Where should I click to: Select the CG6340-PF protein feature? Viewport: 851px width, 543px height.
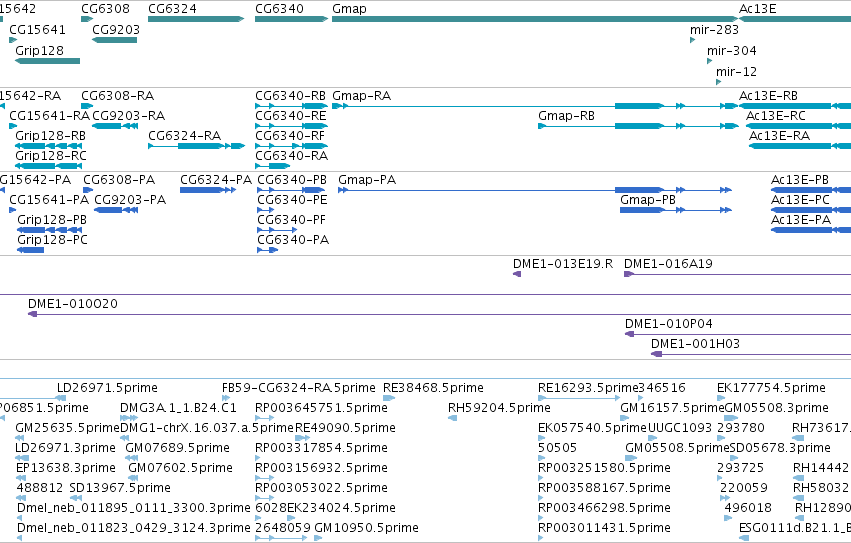277,230
